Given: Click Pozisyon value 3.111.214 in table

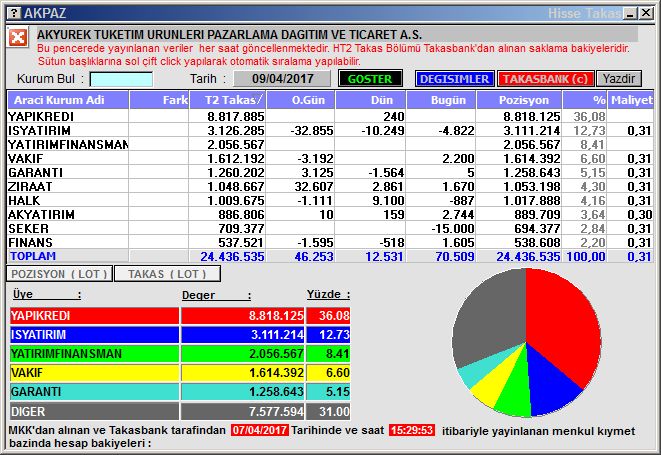Looking at the screenshot, I should pyautogui.click(x=532, y=131).
